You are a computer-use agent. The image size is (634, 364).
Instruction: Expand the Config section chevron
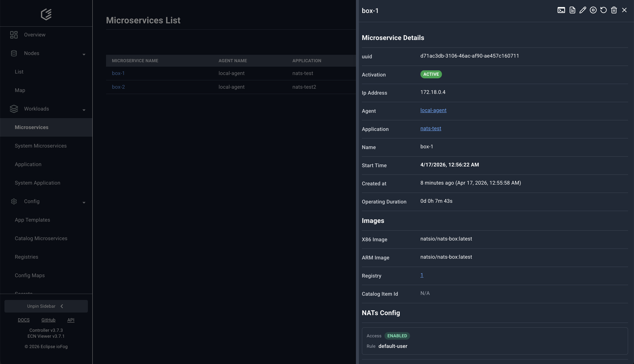[x=84, y=202]
